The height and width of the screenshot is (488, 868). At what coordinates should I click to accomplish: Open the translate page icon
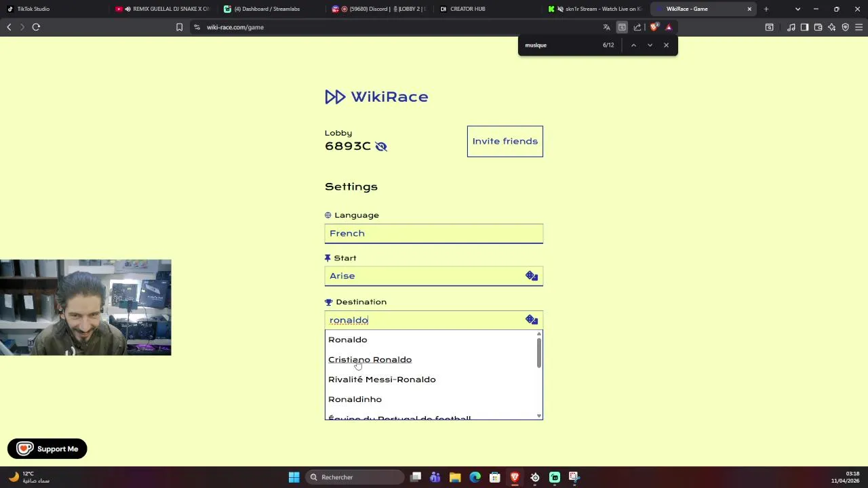coord(606,27)
